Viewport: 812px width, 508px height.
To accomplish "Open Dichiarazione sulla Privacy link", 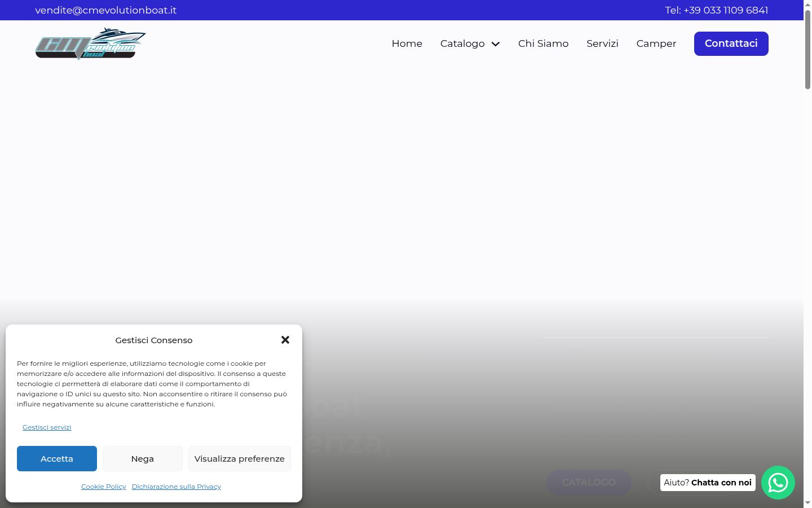I will 176,487.
